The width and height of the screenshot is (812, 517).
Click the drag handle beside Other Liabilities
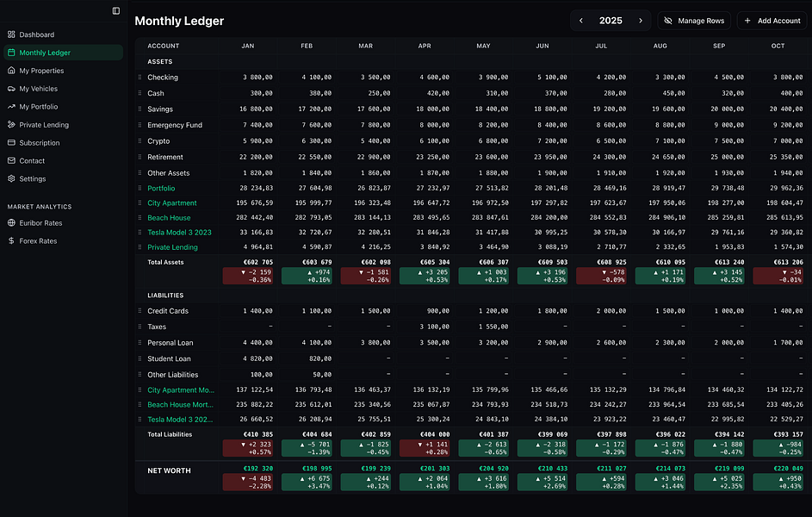[x=139, y=375]
